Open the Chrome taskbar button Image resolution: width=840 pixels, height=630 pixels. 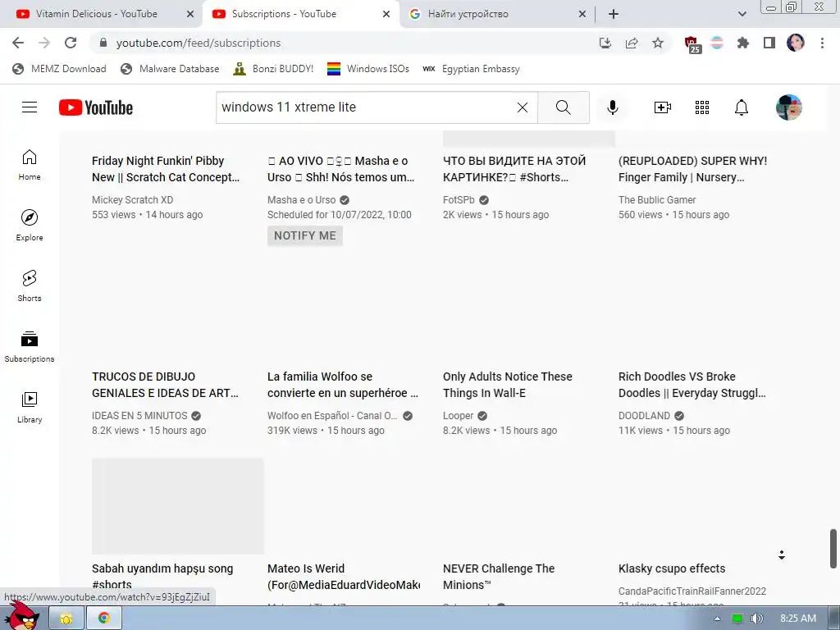pyautogui.click(x=104, y=619)
